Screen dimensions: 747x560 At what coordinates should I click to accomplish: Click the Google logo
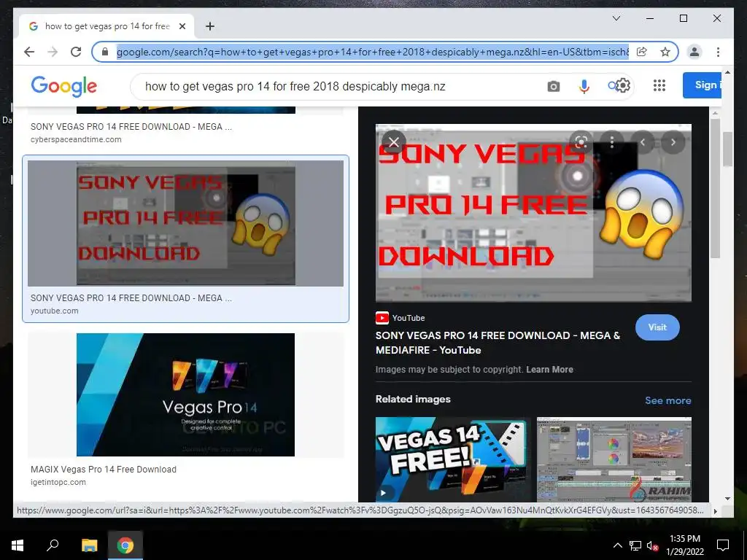click(64, 86)
